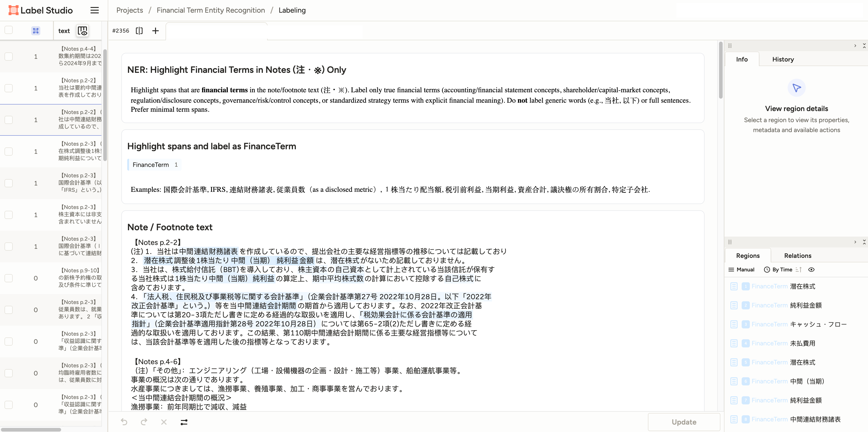Click the grid view icon in task list header
The image size is (868, 432).
(36, 31)
